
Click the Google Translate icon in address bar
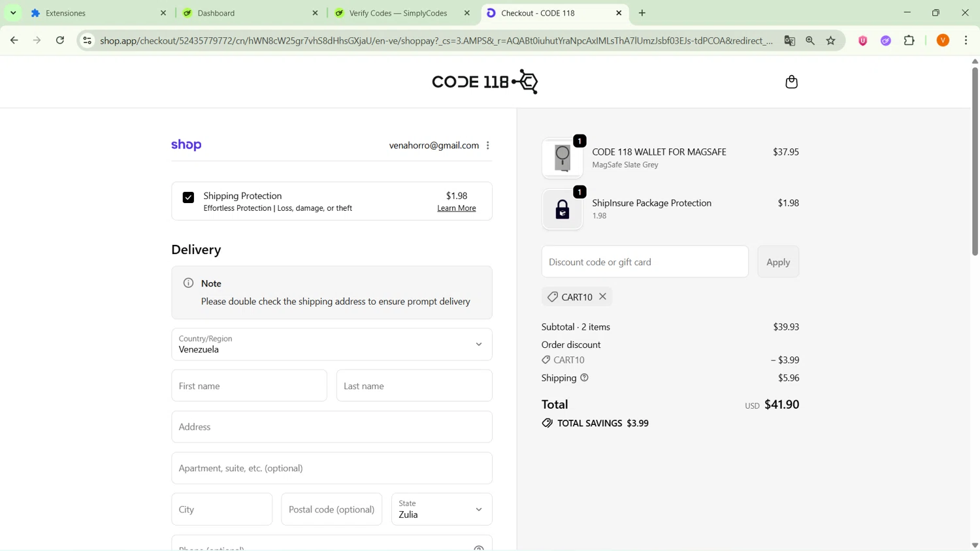tap(789, 40)
